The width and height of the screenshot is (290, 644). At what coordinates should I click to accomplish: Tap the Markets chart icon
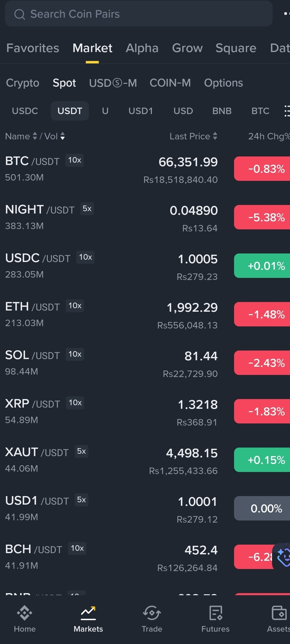click(88, 612)
